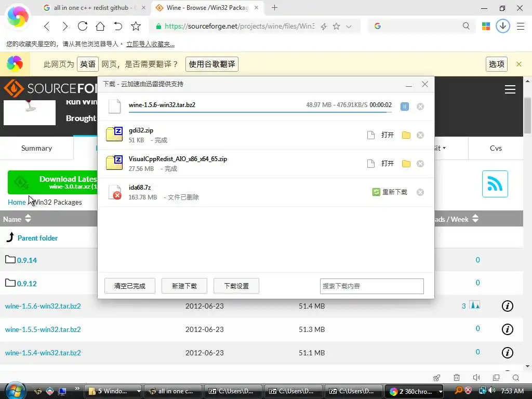Remove ida68.7z from the download list
This screenshot has height=399, width=532.
(x=420, y=192)
